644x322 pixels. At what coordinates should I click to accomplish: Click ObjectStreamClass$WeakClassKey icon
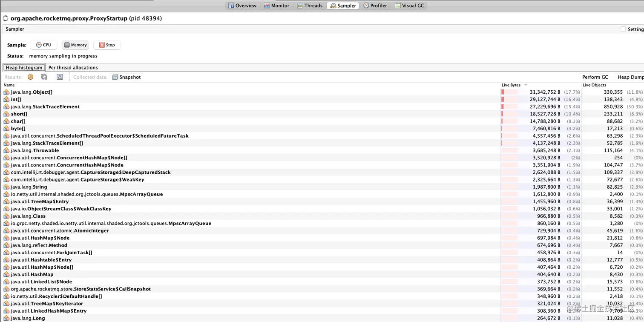click(6, 209)
